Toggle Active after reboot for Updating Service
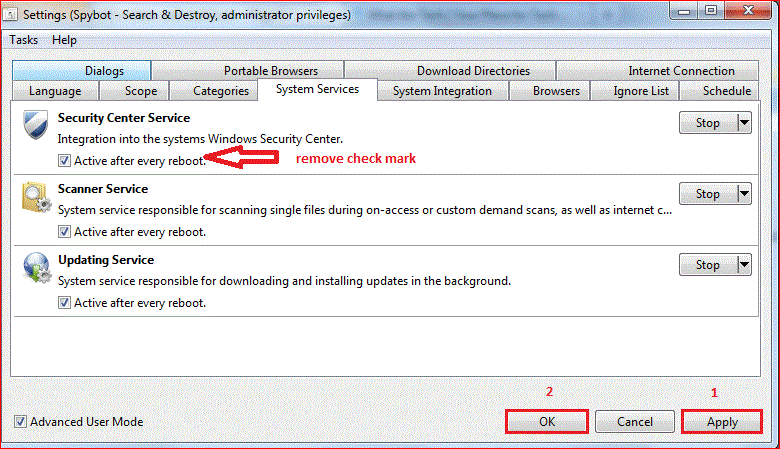 64,303
